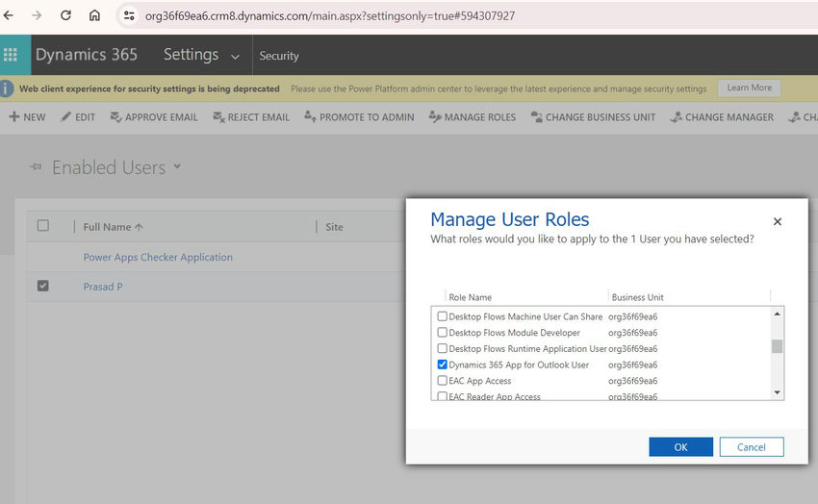The width and height of the screenshot is (818, 504).
Task: Click MANAGE ROLES command
Action: [x=480, y=117]
